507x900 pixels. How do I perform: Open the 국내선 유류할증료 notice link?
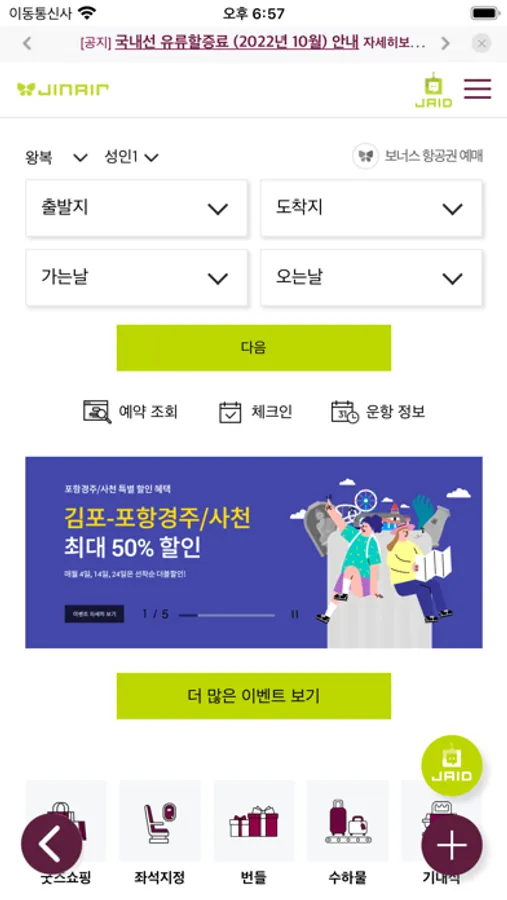[x=237, y=42]
